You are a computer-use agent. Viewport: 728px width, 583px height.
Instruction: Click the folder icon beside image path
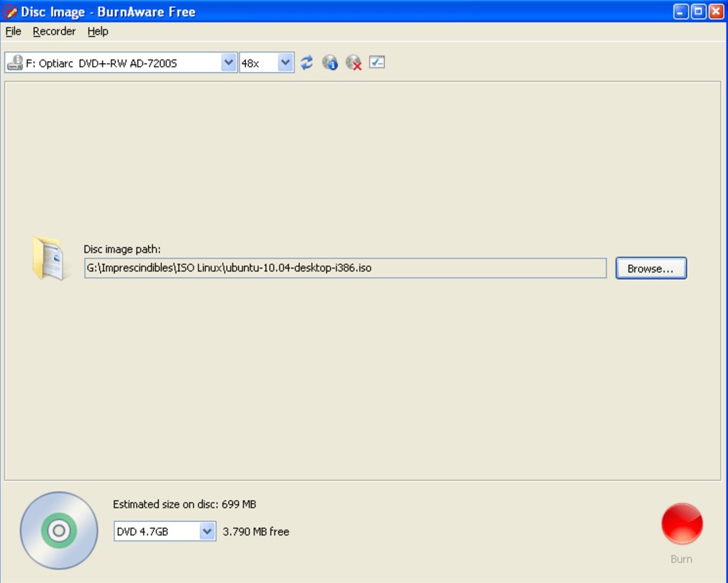point(49,258)
